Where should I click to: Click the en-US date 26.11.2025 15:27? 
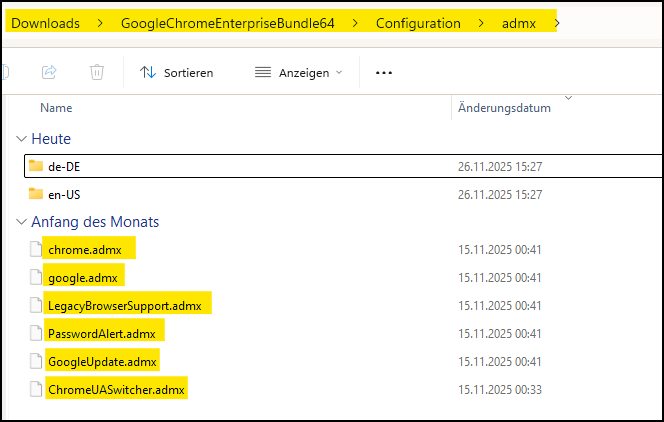(500, 195)
